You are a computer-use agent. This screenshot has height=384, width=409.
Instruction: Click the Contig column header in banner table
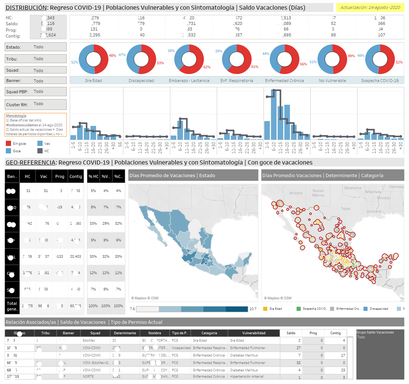[x=75, y=176]
